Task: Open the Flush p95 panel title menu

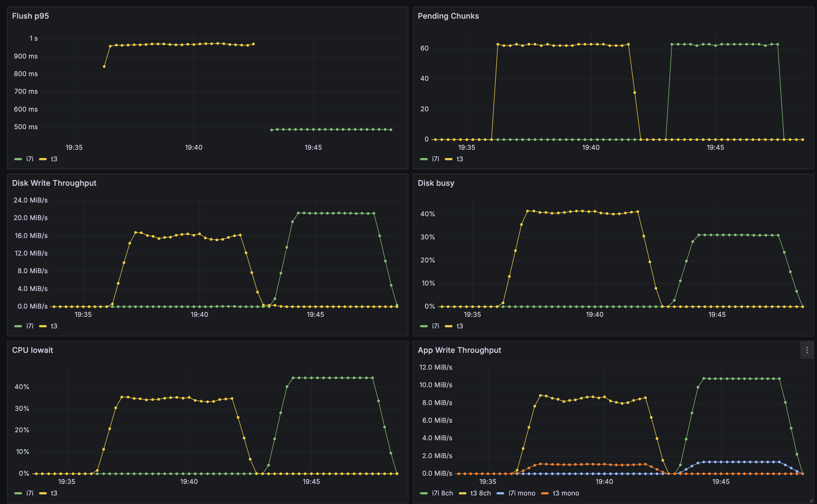Action: tap(30, 16)
